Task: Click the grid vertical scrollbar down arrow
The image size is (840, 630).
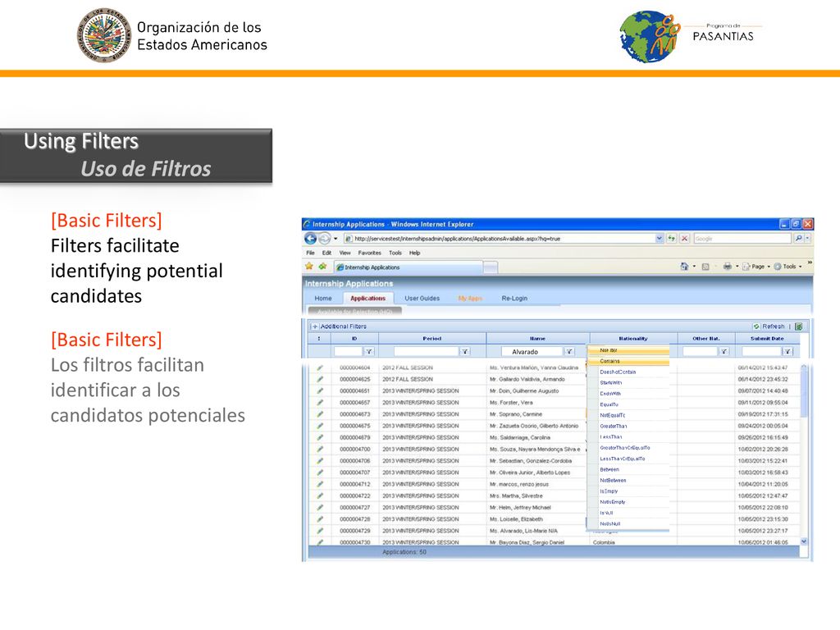Action: [x=804, y=541]
